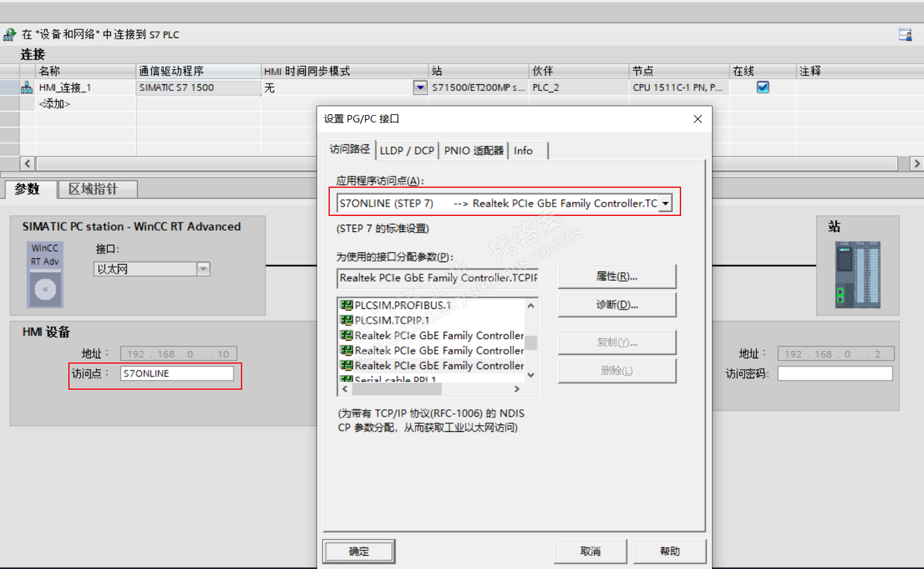Click the 属性(R)... button
The image size is (924, 569).
click(x=617, y=276)
